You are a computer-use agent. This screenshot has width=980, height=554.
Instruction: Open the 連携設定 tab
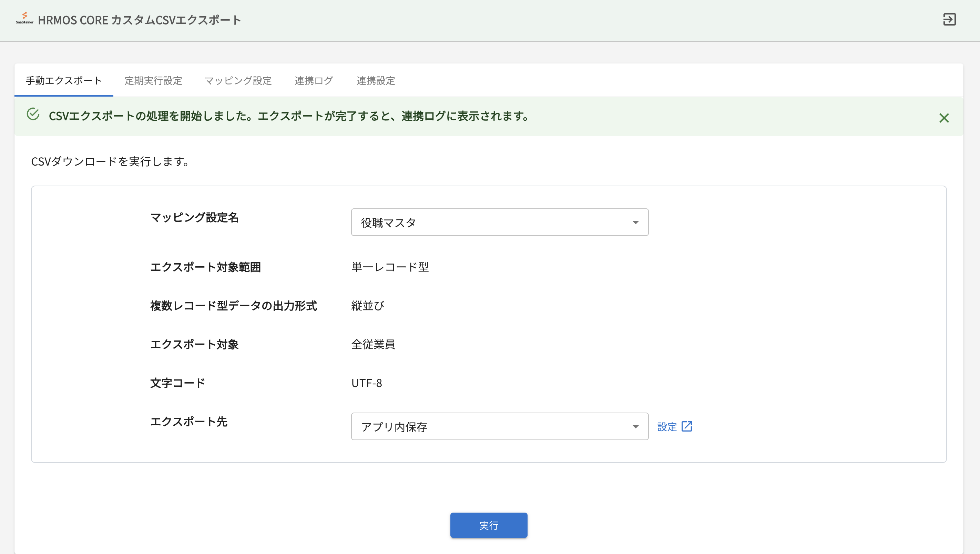click(x=376, y=81)
